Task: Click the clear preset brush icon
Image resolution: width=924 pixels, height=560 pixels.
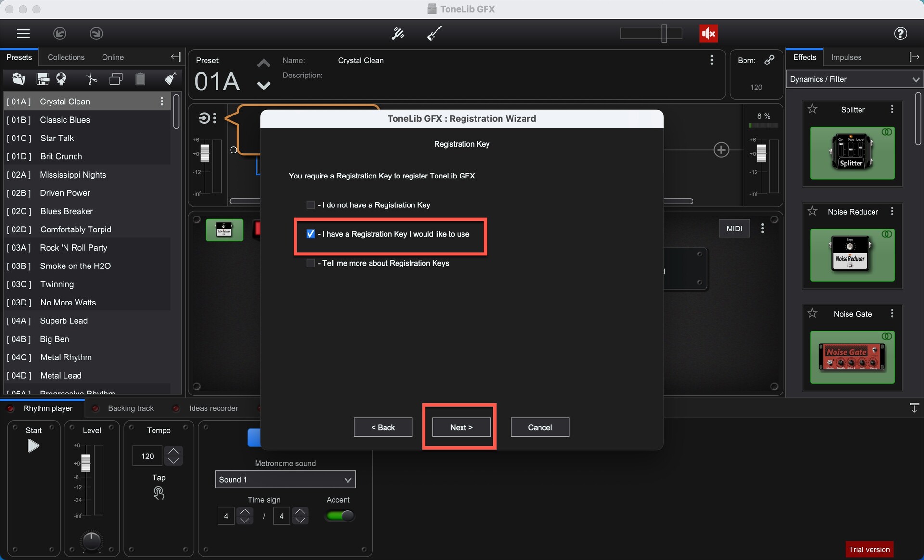Action: coord(170,79)
